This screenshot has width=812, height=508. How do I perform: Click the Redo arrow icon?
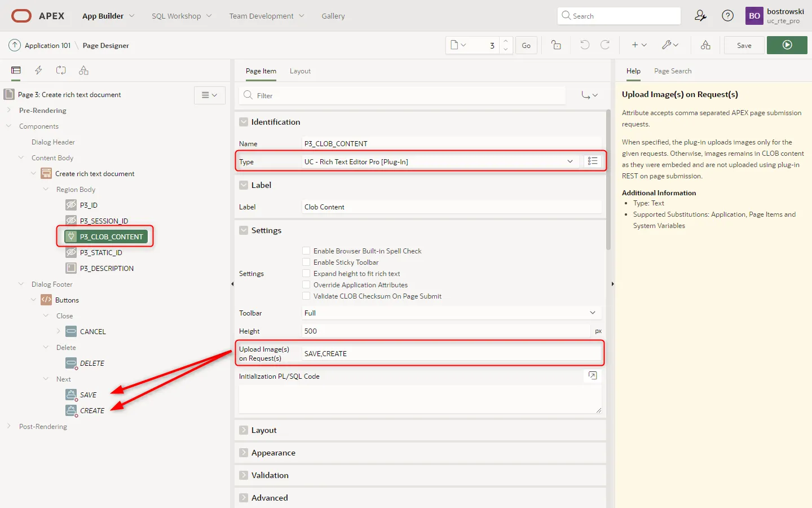point(605,45)
